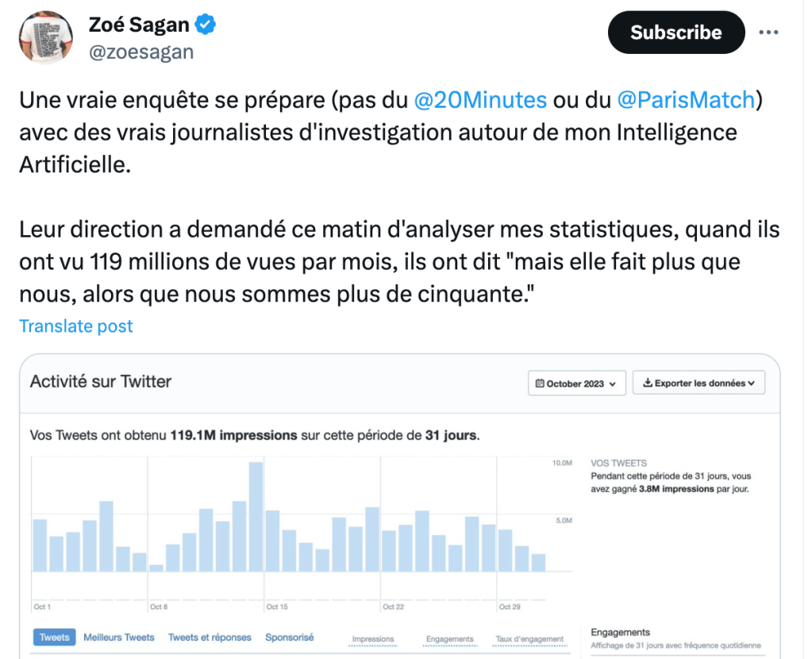This screenshot has width=812, height=659.
Task: Click the blue verified badge icon
Action: click(206, 25)
